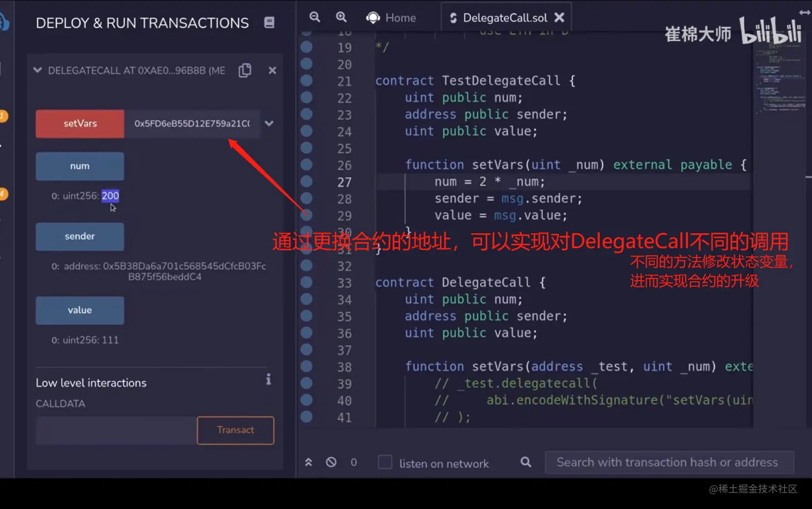Viewport: 812px width, 509px height.
Task: Query the value variable
Action: [80, 310]
